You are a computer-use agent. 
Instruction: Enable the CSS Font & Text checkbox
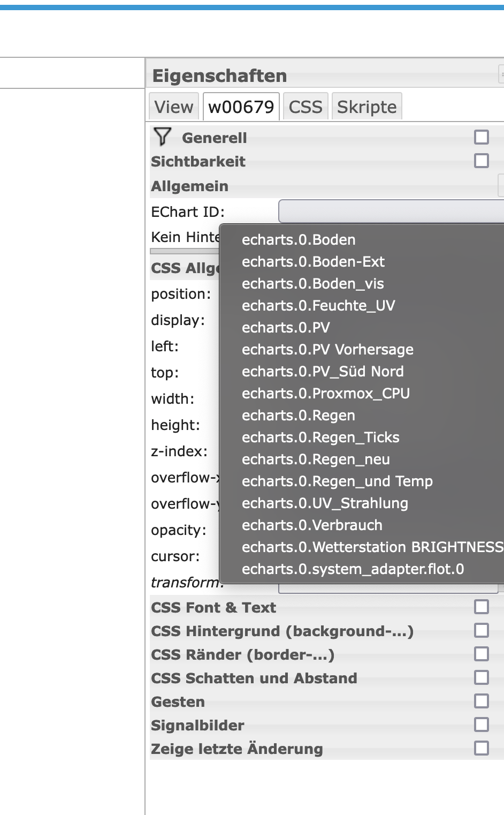(482, 607)
